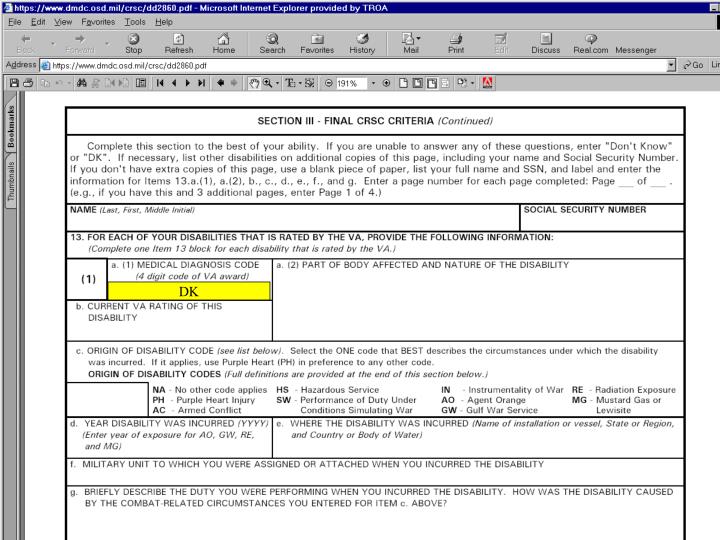
Task: Expand the zoom percentage dropdown arrow
Action: click(373, 83)
